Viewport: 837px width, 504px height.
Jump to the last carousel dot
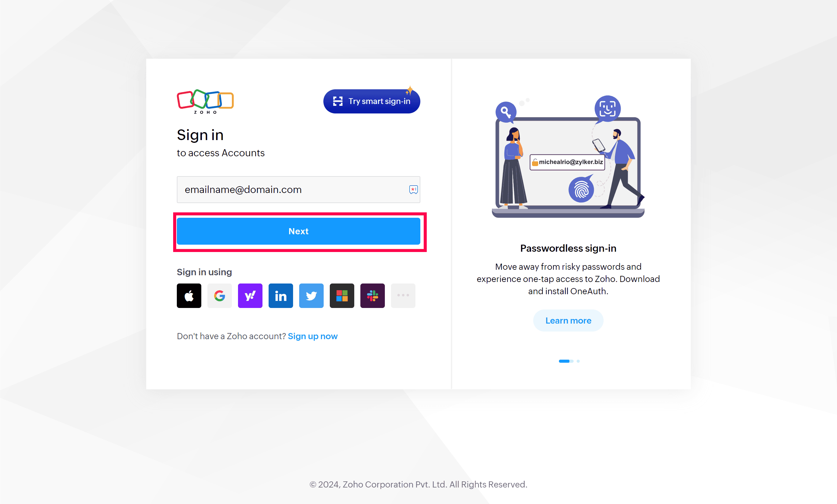click(x=578, y=361)
